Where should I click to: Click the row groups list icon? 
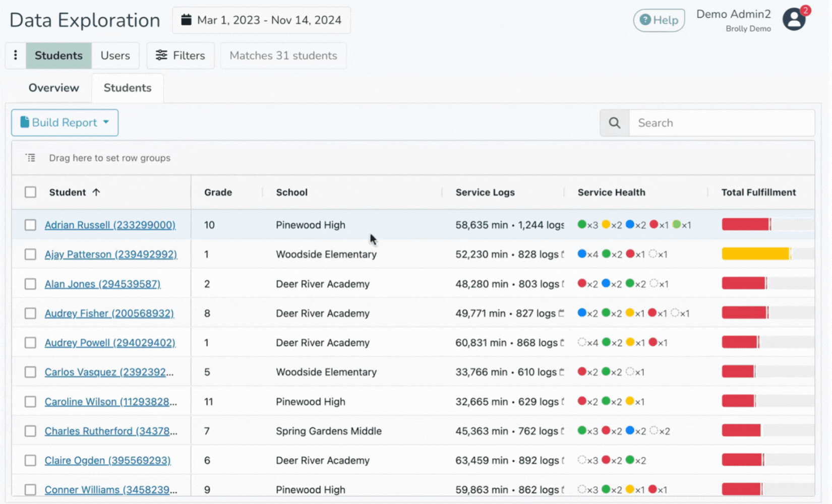pos(31,158)
